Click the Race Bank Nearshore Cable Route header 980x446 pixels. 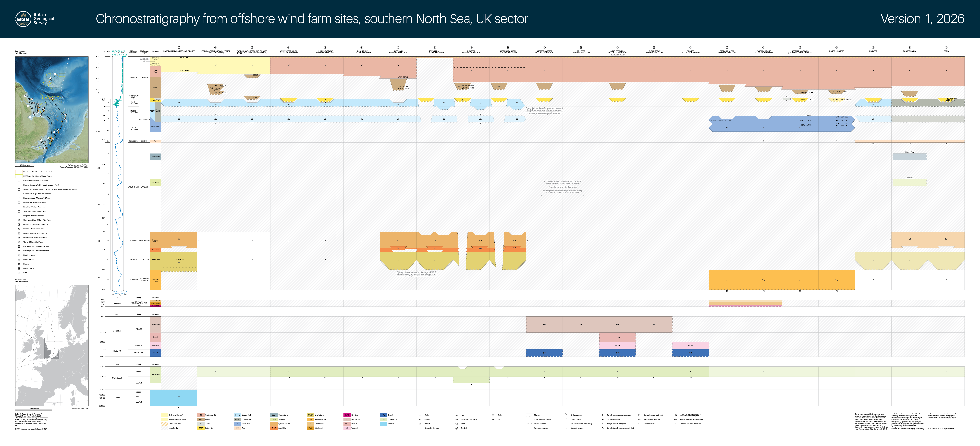point(179,51)
